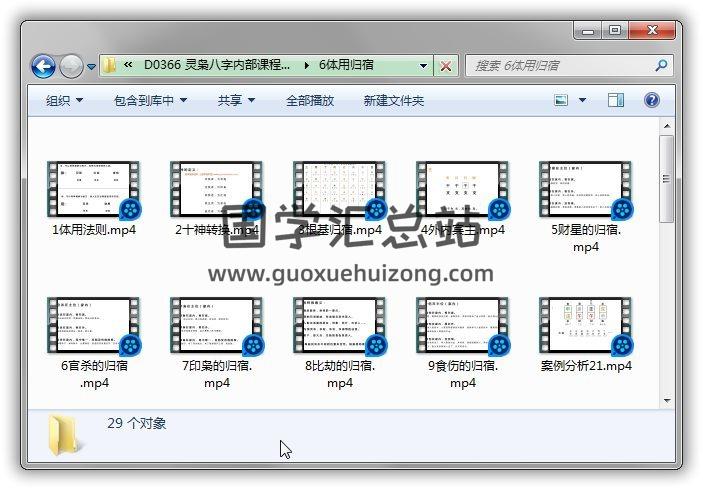Open the recent pages dropdown arrow

pyautogui.click(x=91, y=67)
